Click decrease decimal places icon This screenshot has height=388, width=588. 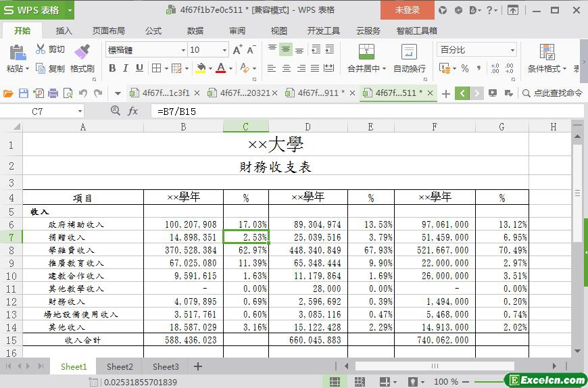509,68
